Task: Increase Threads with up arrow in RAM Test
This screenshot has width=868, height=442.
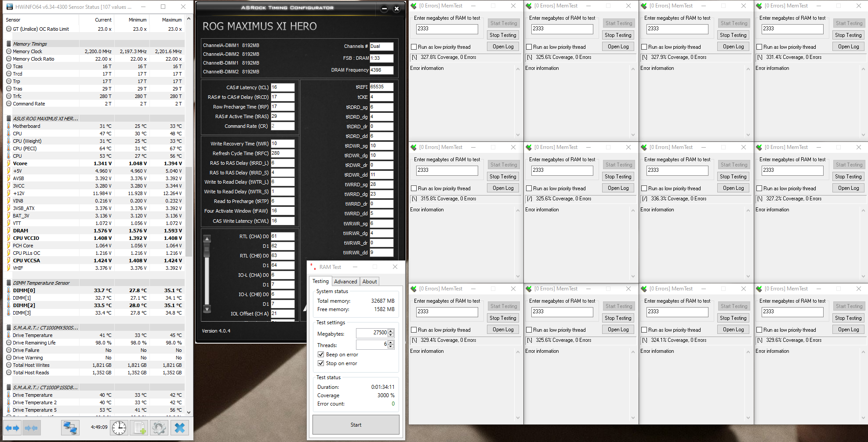Action: (x=391, y=343)
